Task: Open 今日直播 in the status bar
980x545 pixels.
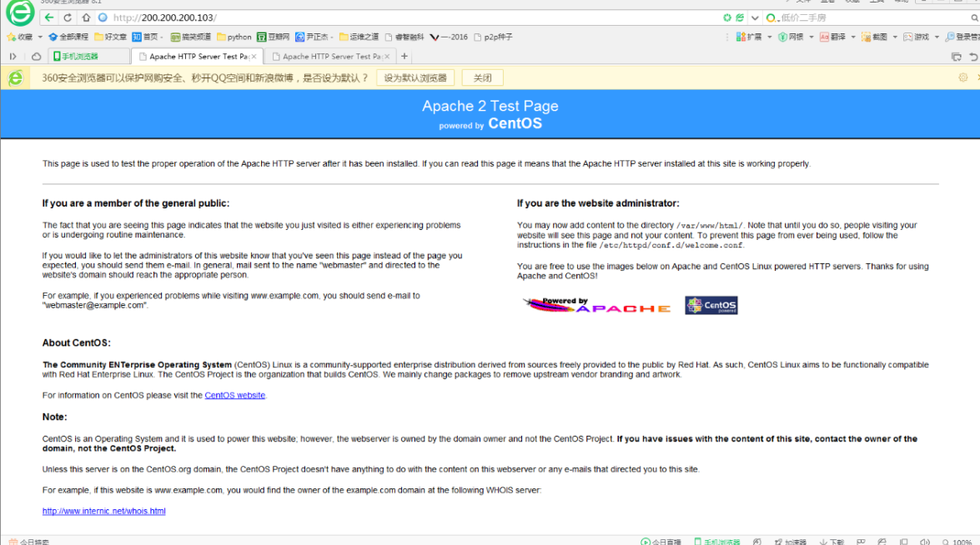Action: (x=661, y=542)
